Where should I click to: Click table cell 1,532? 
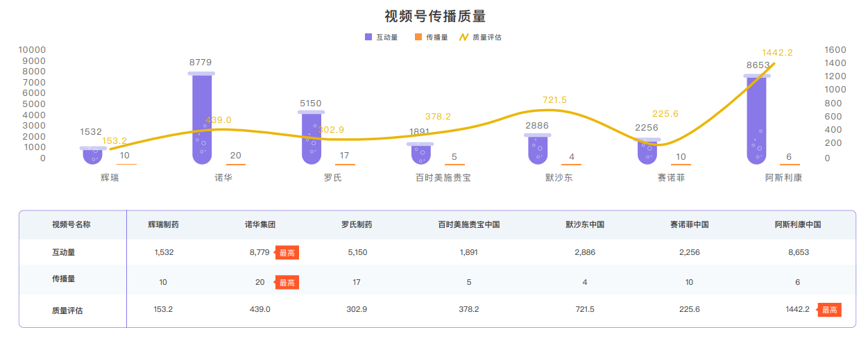coord(164,253)
